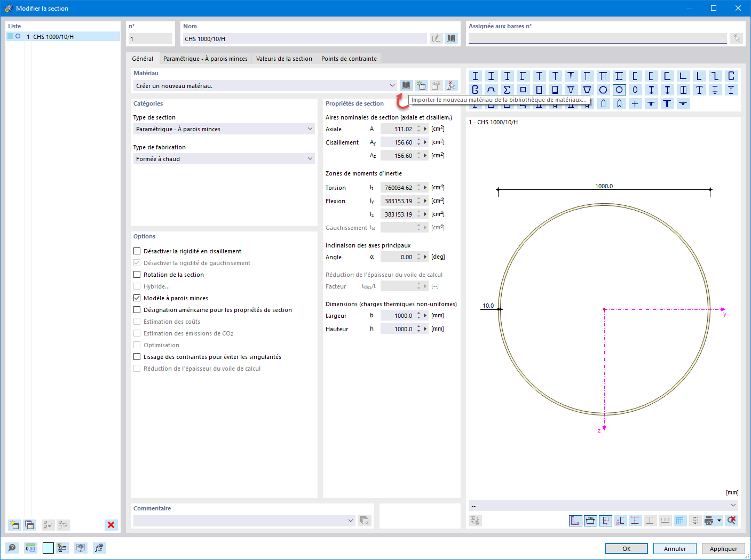The image size is (751, 560).
Task: Duplicate the selected section in the list
Action: [29, 525]
